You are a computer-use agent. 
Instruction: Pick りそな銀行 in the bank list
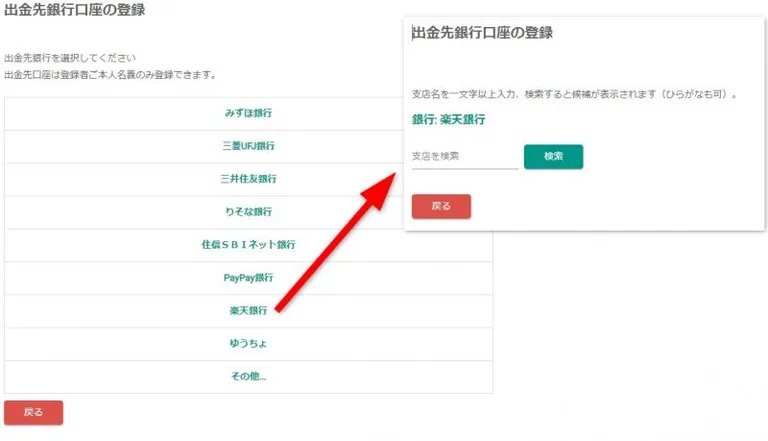pyautogui.click(x=248, y=212)
